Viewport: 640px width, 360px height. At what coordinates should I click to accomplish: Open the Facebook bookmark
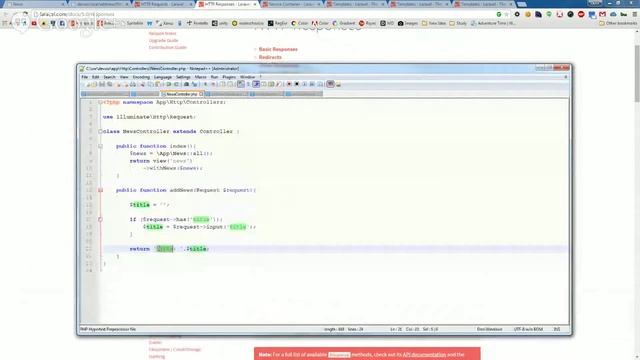pos(62,23)
